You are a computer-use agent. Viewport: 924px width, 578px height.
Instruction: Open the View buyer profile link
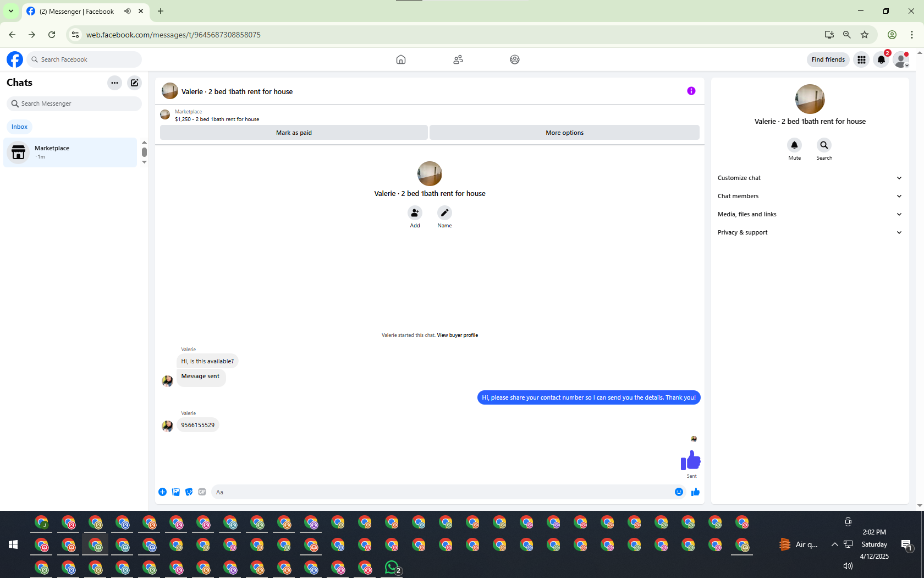point(458,335)
